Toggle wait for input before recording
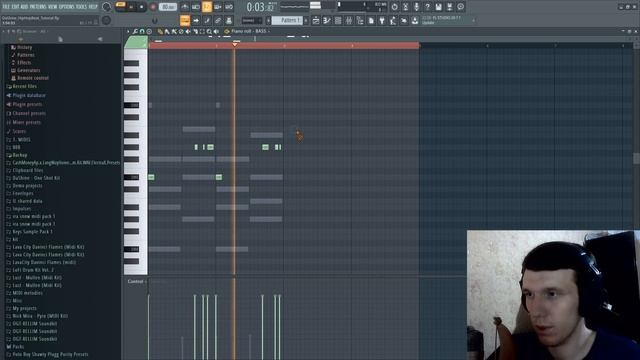 pos(196,7)
